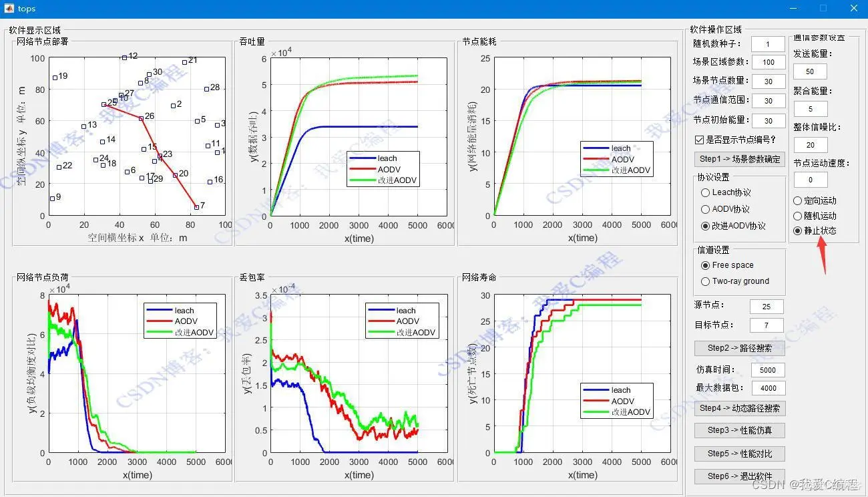
Task: Click node 26 in network deployment plot
Action: (x=141, y=118)
